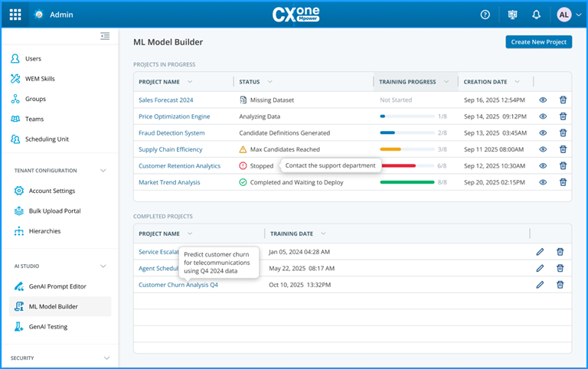View the Fraud Detection System project
This screenshot has height=369, width=588.
coord(543,132)
